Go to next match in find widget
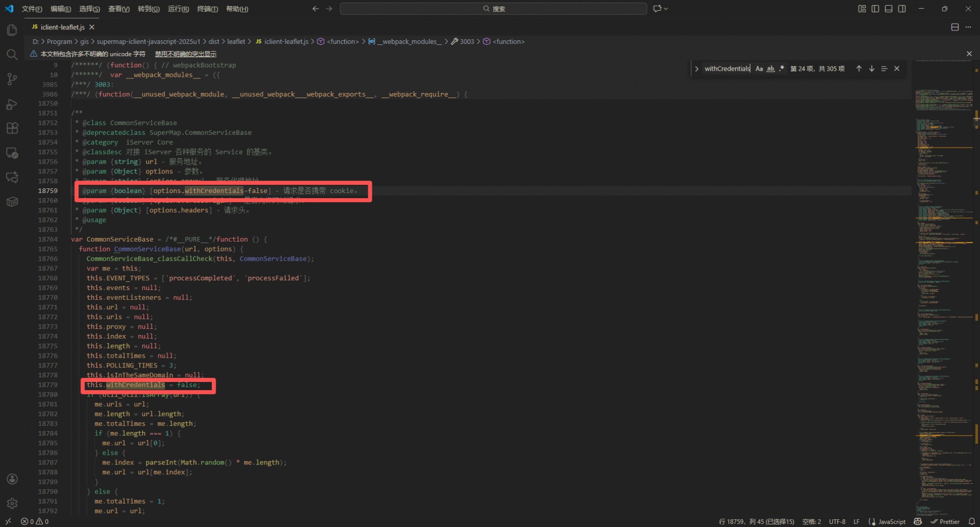The width and height of the screenshot is (980, 527). [872, 69]
